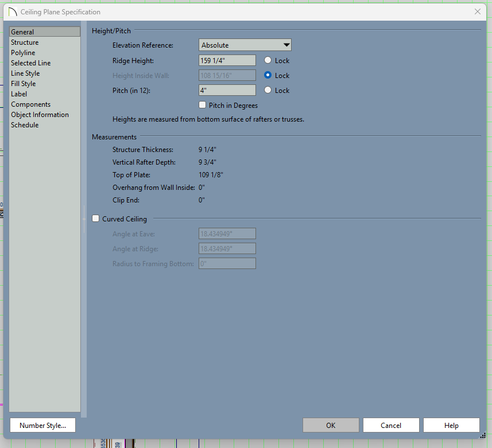This screenshot has height=448, width=492.
Task: Open the Selected Line panel
Action: pos(30,63)
